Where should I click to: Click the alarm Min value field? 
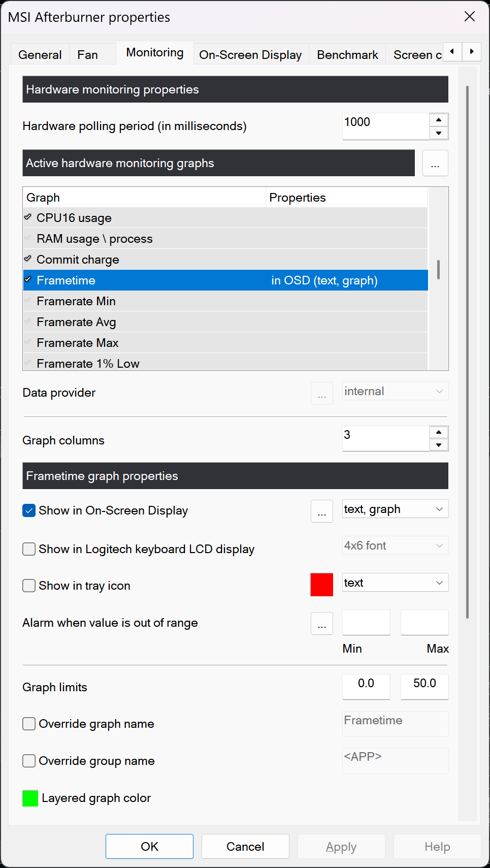click(x=366, y=622)
